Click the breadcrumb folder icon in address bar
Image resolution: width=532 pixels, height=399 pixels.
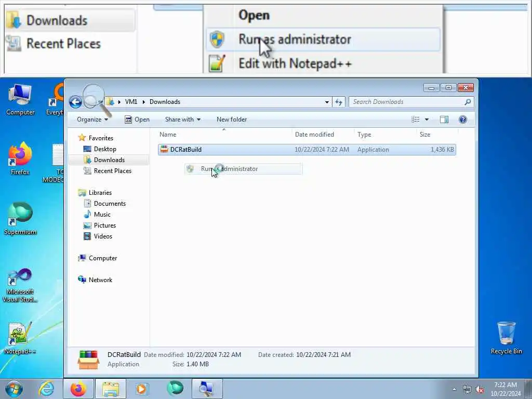(x=110, y=101)
